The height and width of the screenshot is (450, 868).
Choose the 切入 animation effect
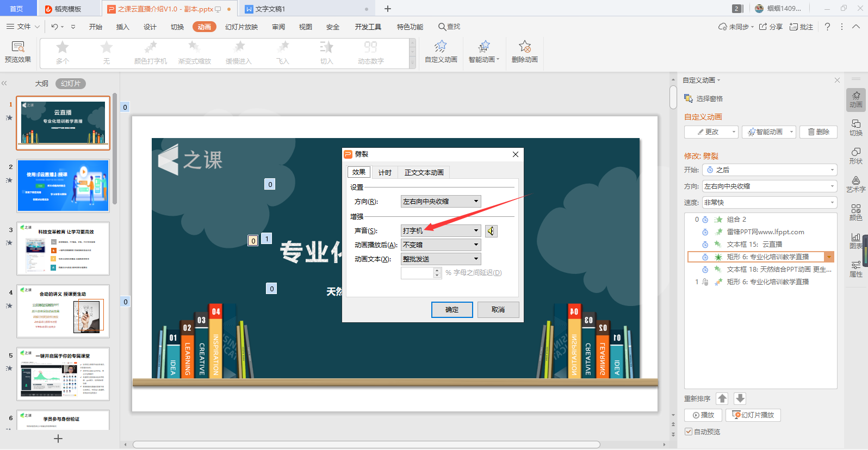327,53
